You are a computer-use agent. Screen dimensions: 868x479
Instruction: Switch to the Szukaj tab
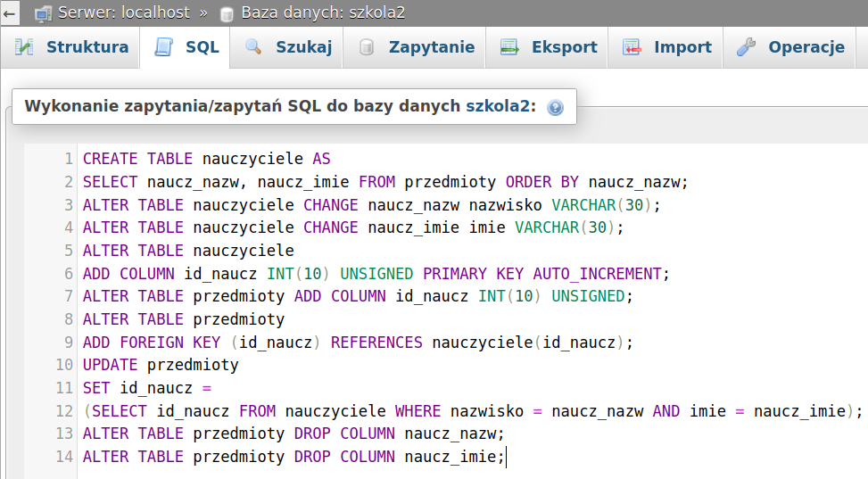coord(286,47)
